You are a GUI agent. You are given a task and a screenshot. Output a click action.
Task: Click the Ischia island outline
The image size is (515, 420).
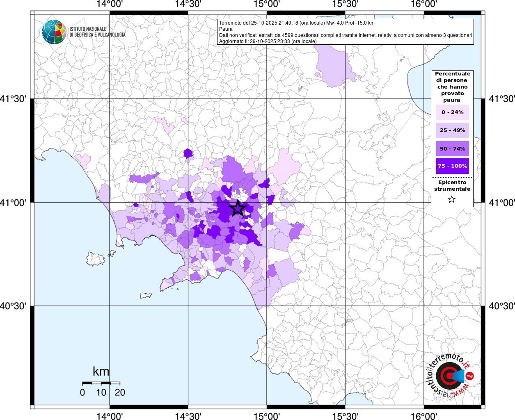point(96,259)
